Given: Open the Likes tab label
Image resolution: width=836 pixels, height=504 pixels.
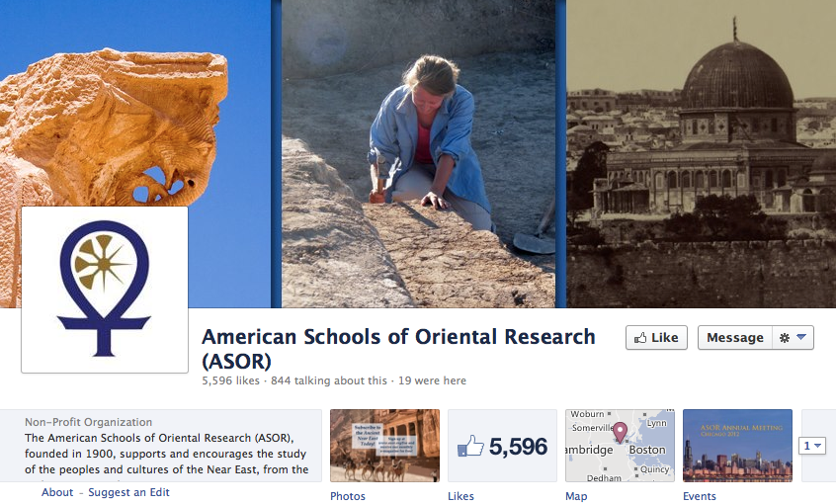Looking at the screenshot, I should click(460, 496).
